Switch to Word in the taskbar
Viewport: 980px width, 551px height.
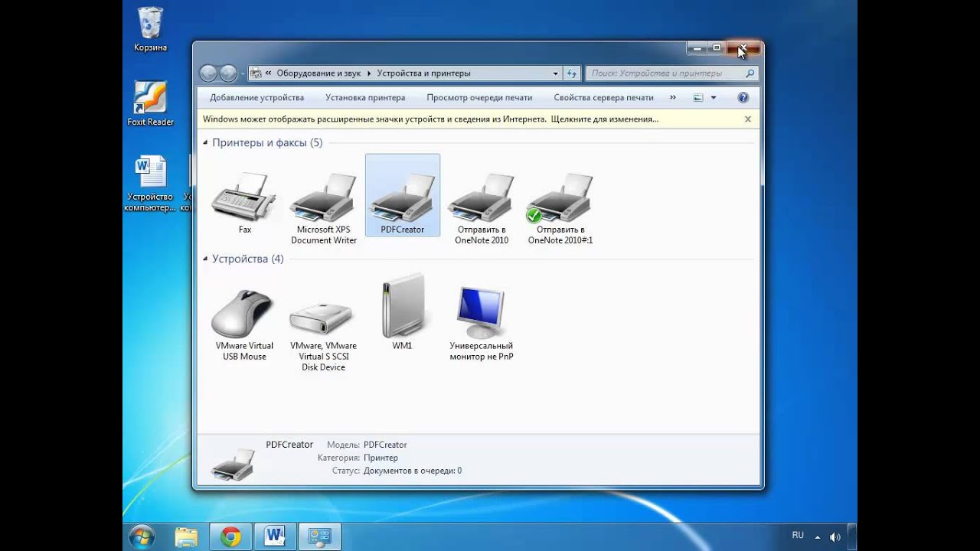275,537
